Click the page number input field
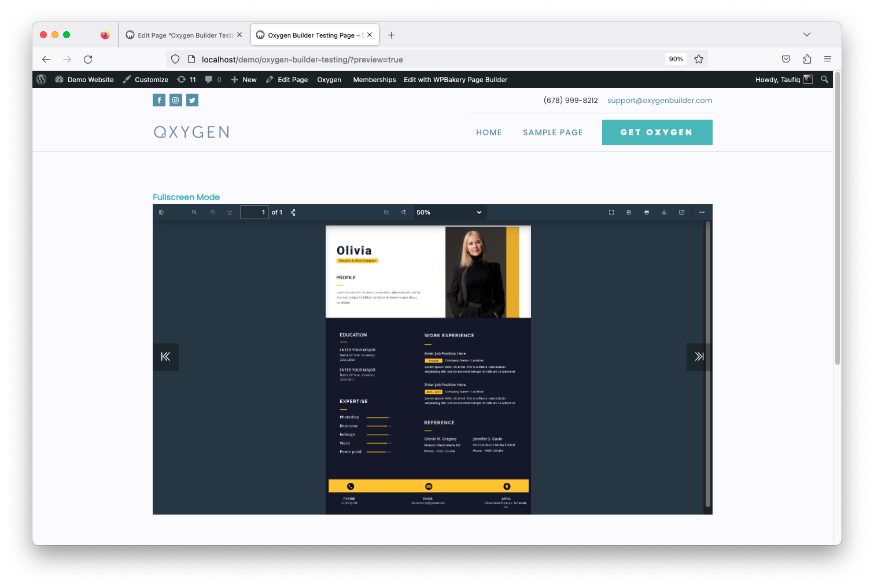 point(254,212)
